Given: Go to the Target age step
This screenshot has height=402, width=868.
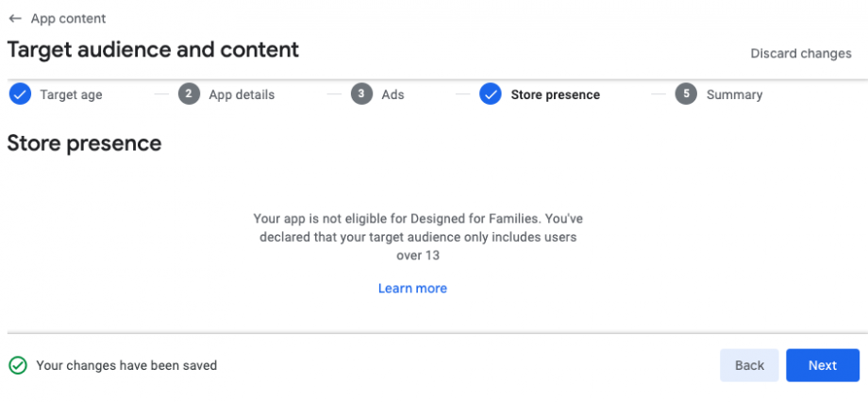Looking at the screenshot, I should point(71,94).
